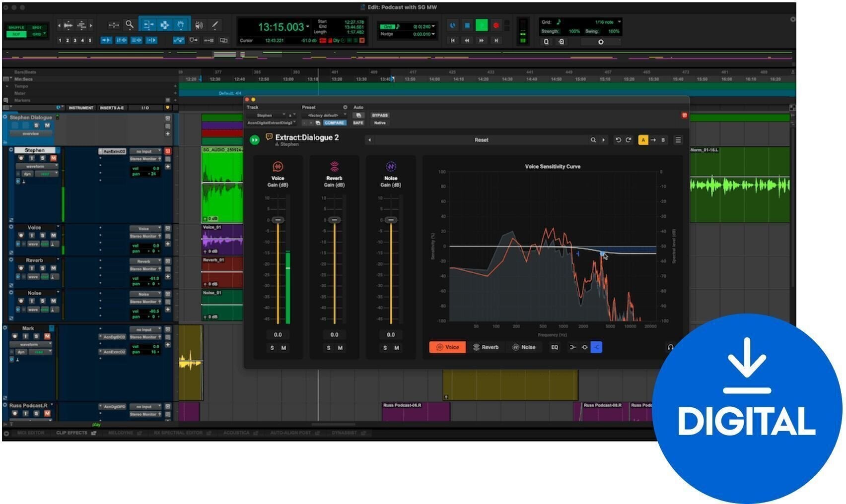846x504 pixels.
Task: Select the Zoomer tool in the toolbar
Action: tap(129, 25)
